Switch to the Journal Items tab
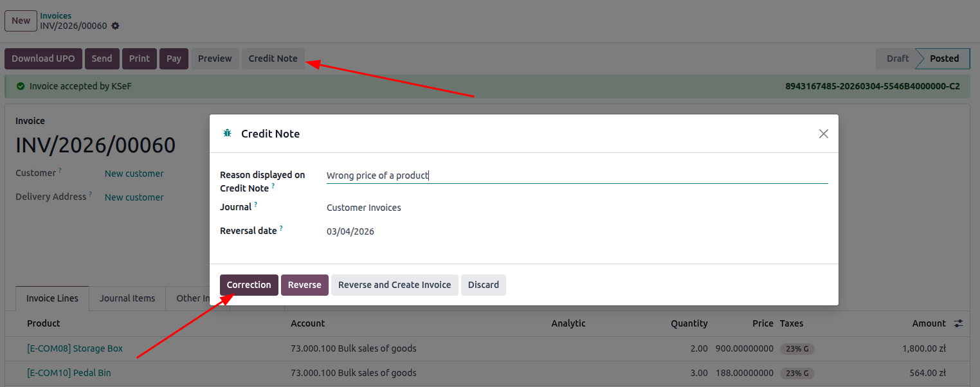The image size is (980, 387). click(x=127, y=298)
